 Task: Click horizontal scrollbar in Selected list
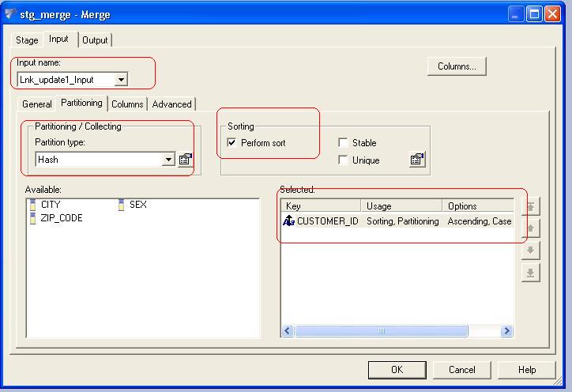(381, 331)
